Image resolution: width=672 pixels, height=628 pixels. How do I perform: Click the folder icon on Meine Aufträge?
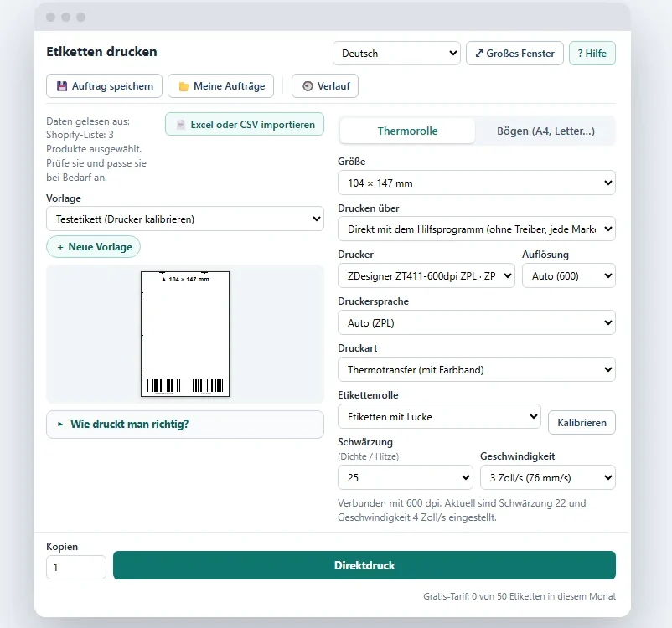pyautogui.click(x=184, y=86)
